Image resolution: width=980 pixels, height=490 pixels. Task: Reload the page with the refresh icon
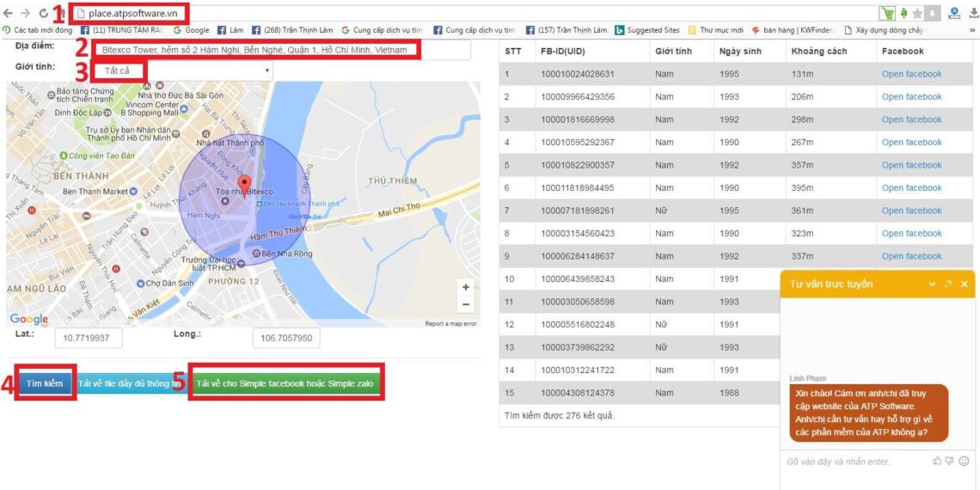(x=43, y=13)
